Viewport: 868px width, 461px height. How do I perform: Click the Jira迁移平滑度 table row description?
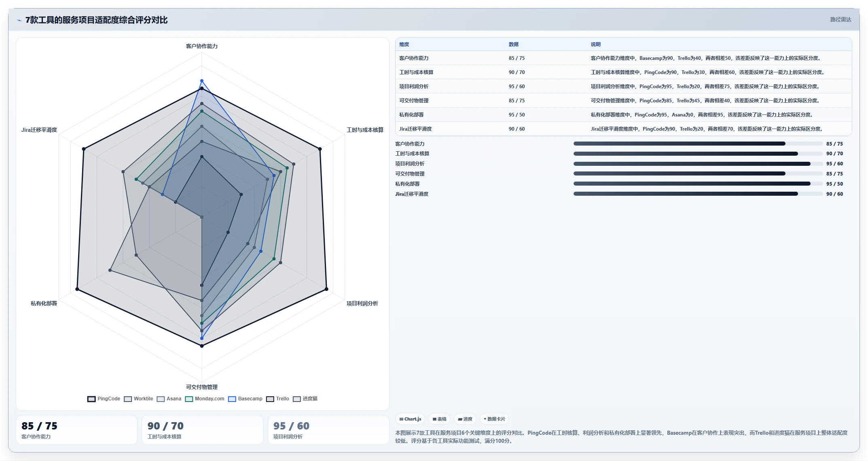(x=707, y=129)
